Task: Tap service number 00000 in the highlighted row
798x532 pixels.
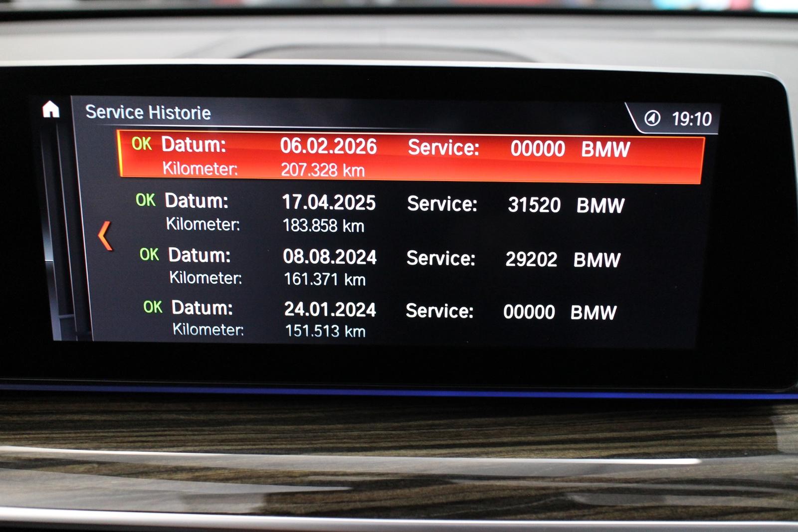Action: (538, 149)
